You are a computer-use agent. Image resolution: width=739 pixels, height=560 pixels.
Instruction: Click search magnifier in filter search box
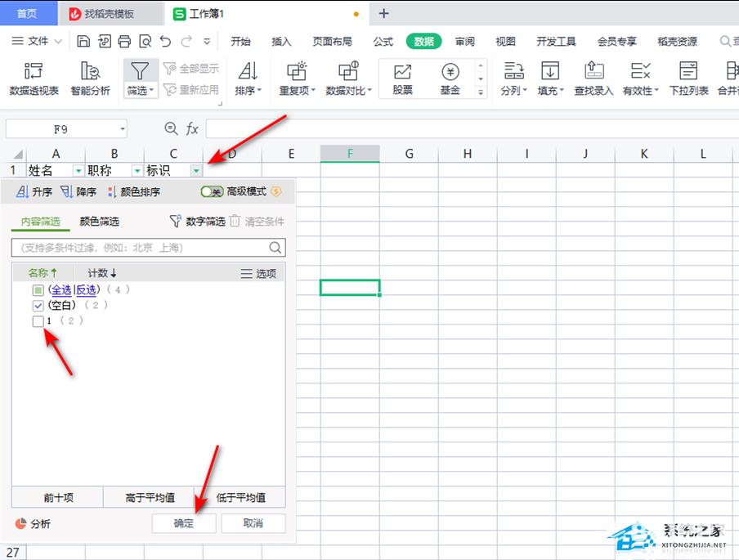pyautogui.click(x=275, y=248)
